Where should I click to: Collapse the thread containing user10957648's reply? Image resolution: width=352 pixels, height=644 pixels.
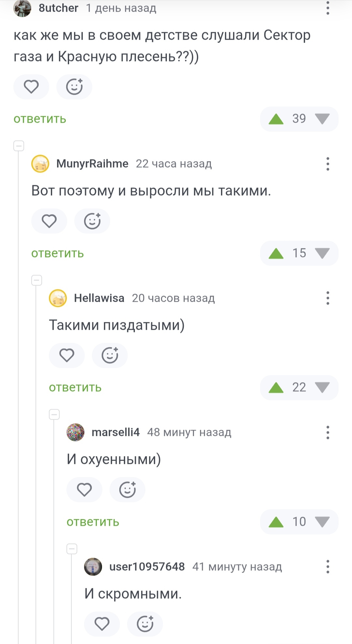pyautogui.click(x=72, y=549)
